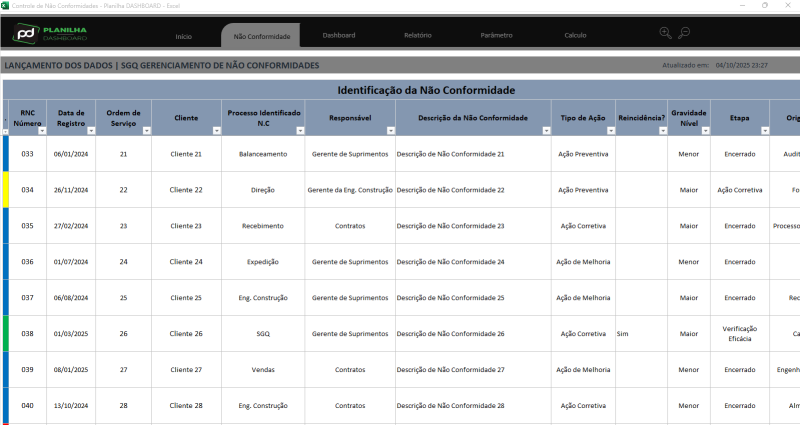Image resolution: width=800 pixels, height=425 pixels.
Task: Click the zoom in magnifier icon
Action: (666, 33)
